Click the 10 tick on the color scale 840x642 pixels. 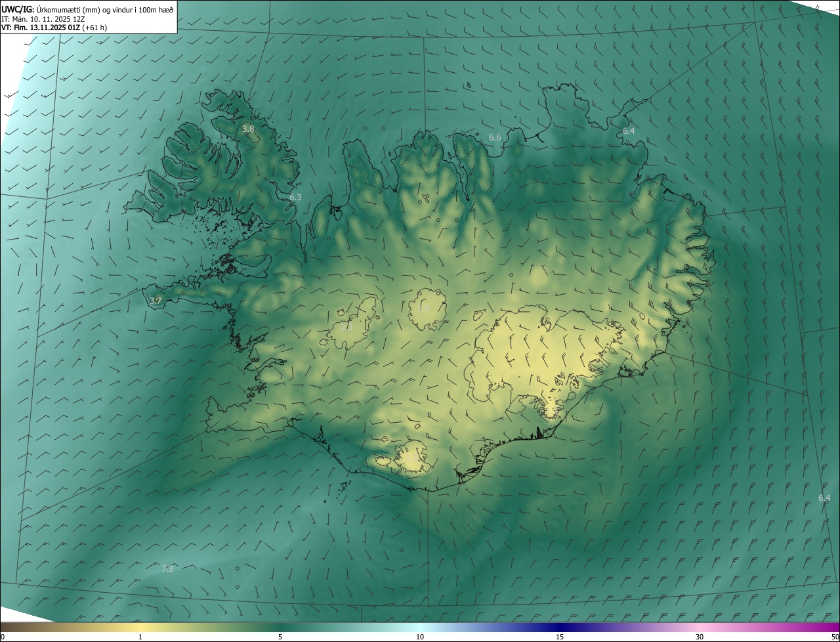[x=420, y=637]
